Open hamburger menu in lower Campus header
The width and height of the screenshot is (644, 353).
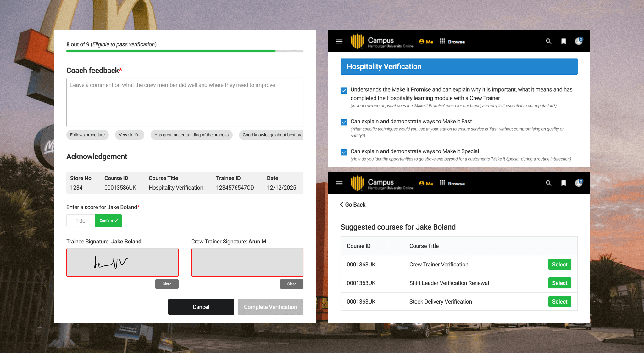point(339,183)
